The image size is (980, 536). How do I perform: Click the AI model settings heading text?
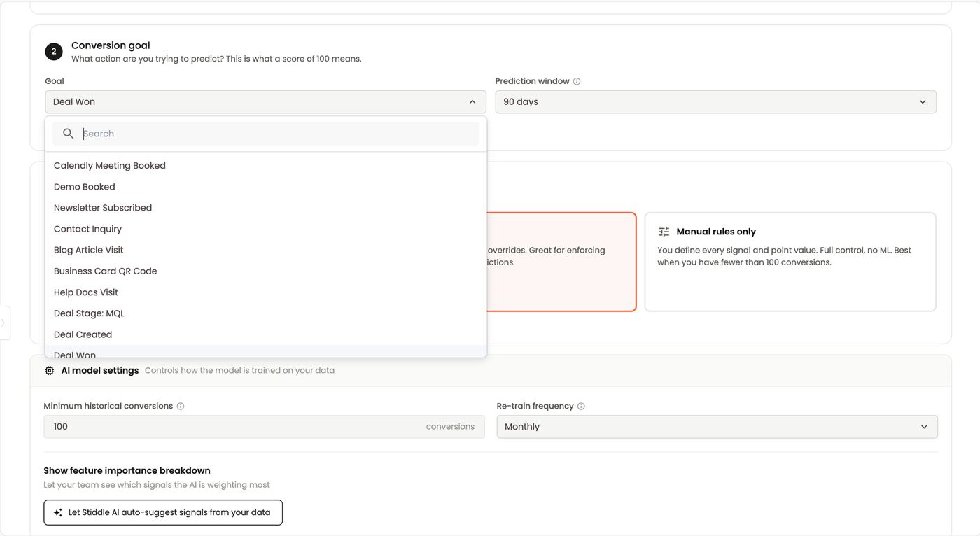(x=100, y=371)
